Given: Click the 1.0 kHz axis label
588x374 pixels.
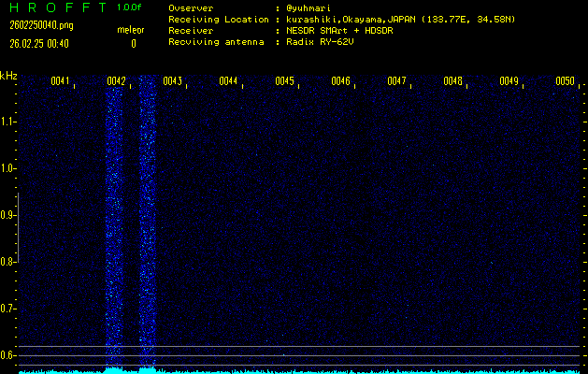Looking at the screenshot, I should pos(8,168).
